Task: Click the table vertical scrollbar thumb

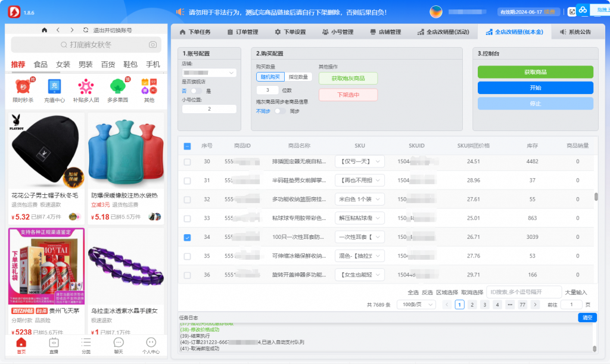Action: click(596, 197)
